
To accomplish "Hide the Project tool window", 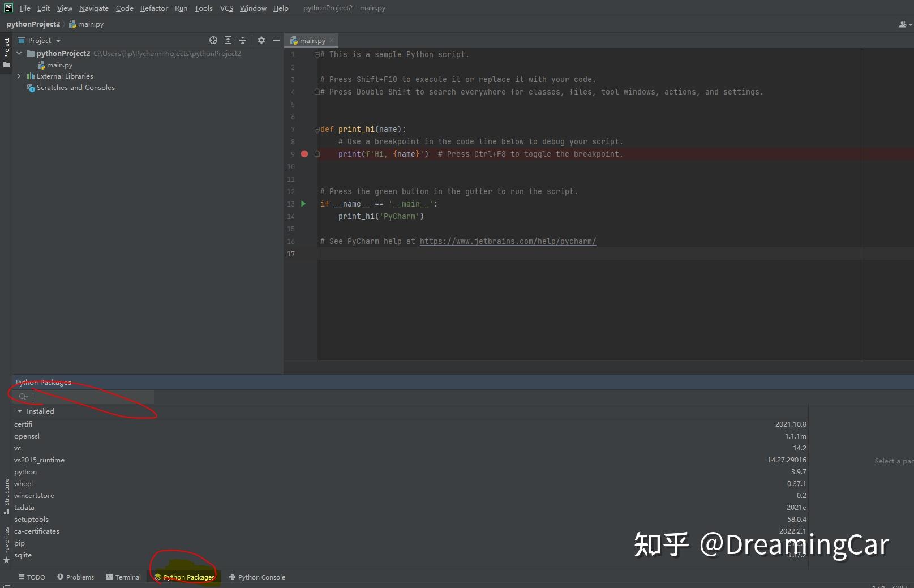I will coord(276,40).
